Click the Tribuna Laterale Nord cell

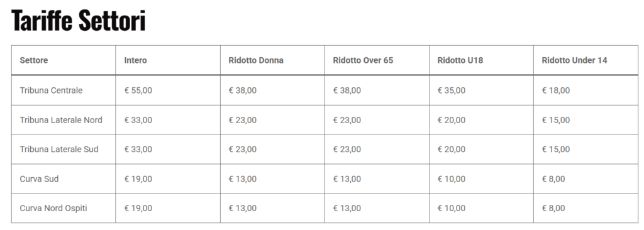61,120
